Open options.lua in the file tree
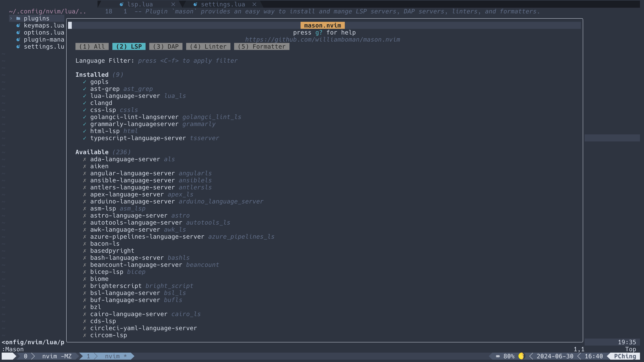The width and height of the screenshot is (644, 362). point(44,33)
